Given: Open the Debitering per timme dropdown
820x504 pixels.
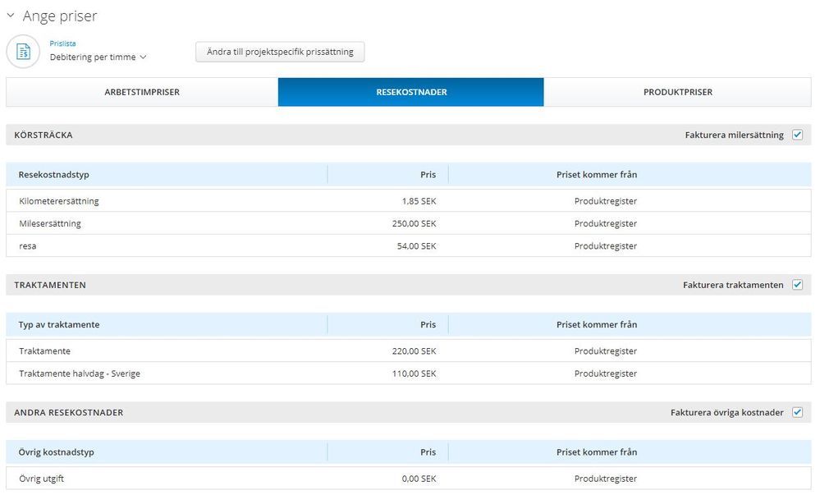Looking at the screenshot, I should [x=98, y=57].
